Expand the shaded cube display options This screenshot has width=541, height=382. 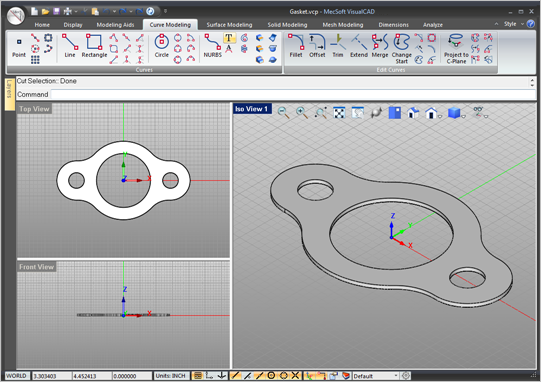pyautogui.click(x=464, y=117)
